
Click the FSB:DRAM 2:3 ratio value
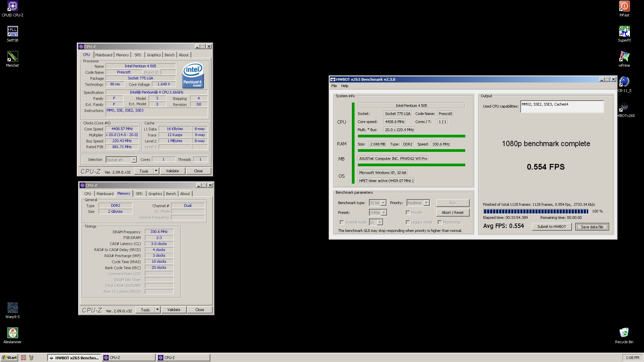tap(159, 238)
